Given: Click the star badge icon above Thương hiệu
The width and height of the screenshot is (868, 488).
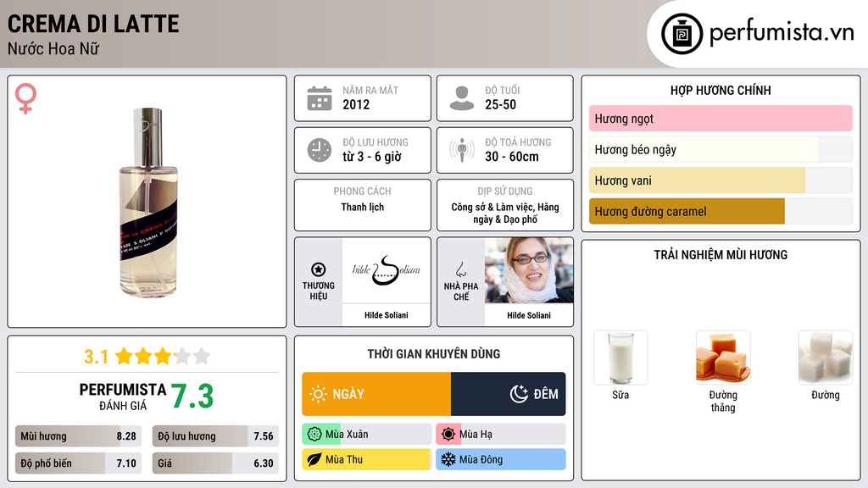Looking at the screenshot, I should click(x=319, y=269).
